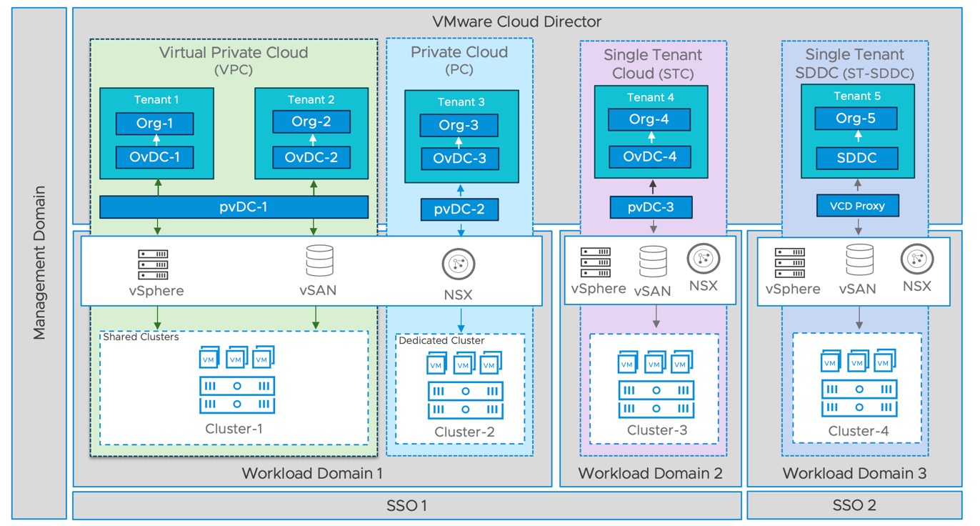Click the pvDC-1 bar
Viewport: 980px width, 526px height.
234,207
